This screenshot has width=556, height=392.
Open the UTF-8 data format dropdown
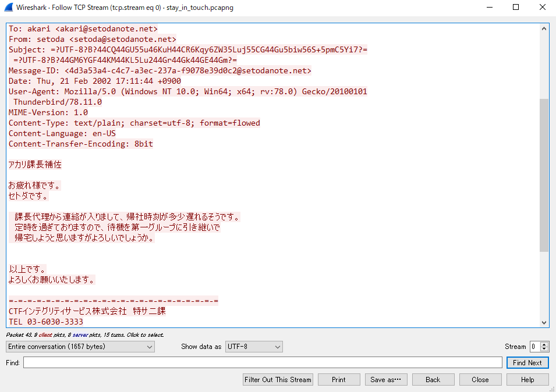pyautogui.click(x=254, y=346)
